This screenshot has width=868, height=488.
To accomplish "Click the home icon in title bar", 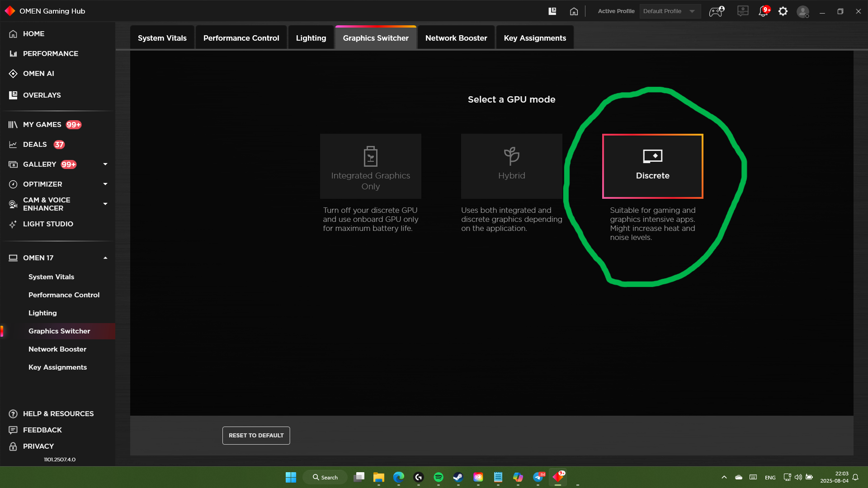I will tap(574, 11).
